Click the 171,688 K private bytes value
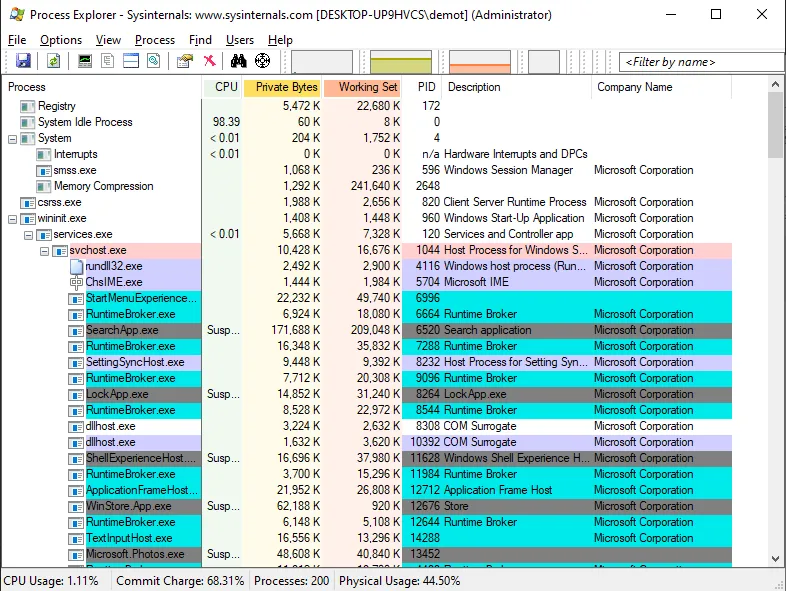 (295, 330)
